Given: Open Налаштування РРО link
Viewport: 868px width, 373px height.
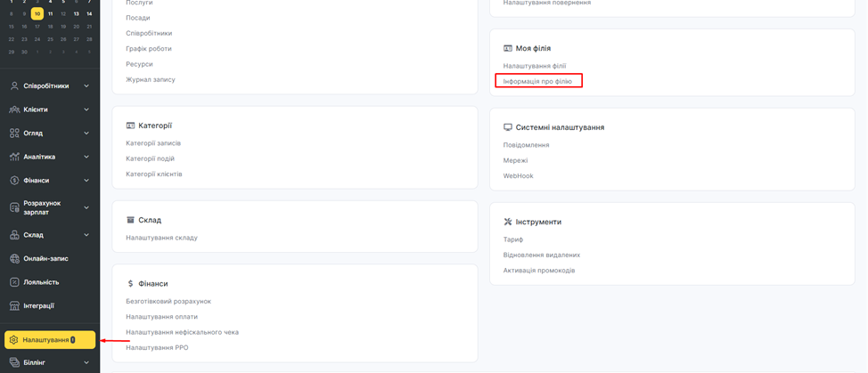Looking at the screenshot, I should 157,348.
